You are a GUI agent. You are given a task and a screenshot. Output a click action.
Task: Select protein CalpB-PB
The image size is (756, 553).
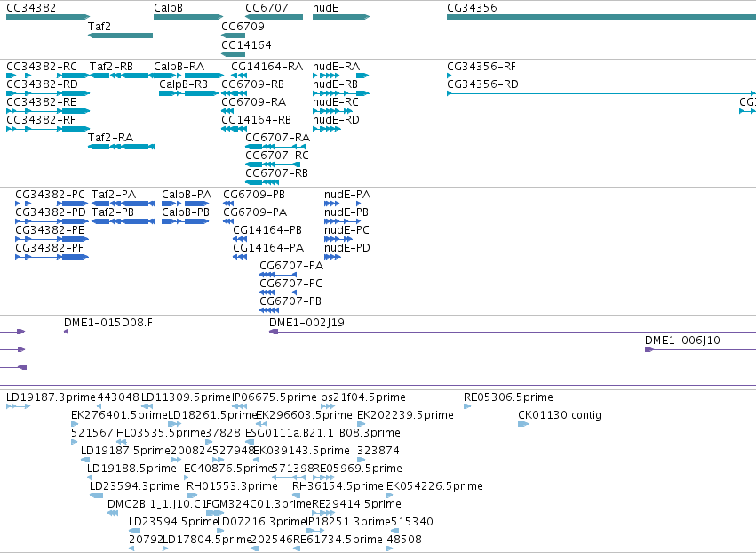(x=186, y=221)
